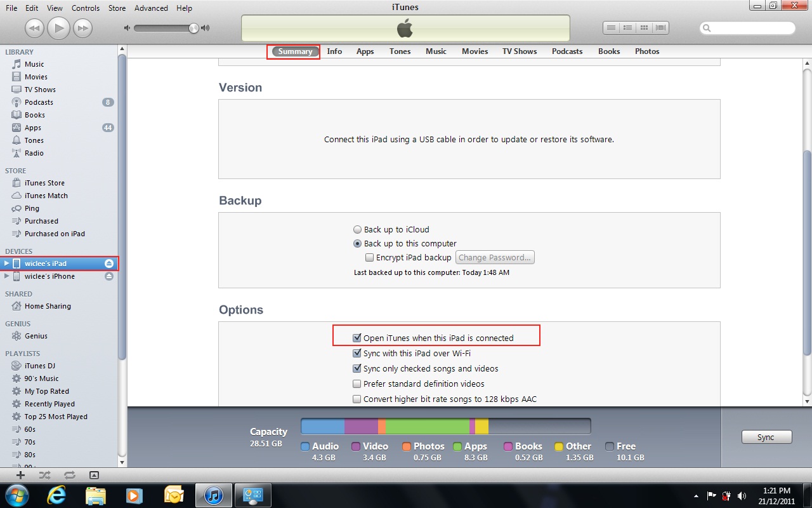The height and width of the screenshot is (508, 812).
Task: Click the Previous track rewind button
Action: (34, 28)
